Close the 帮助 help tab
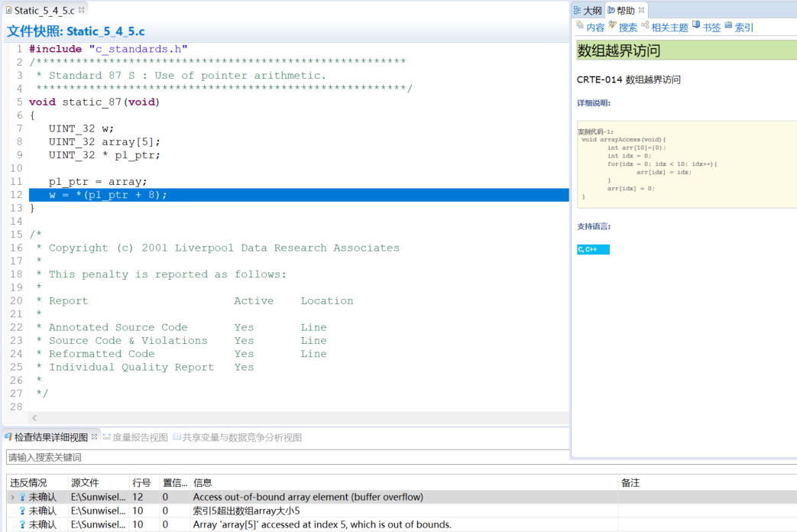The image size is (797, 532). click(641, 10)
